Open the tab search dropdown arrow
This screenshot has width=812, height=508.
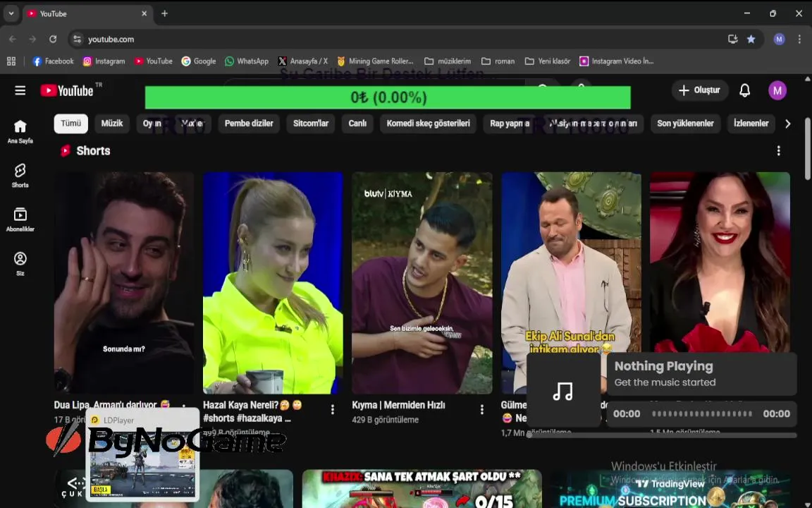(x=11, y=13)
